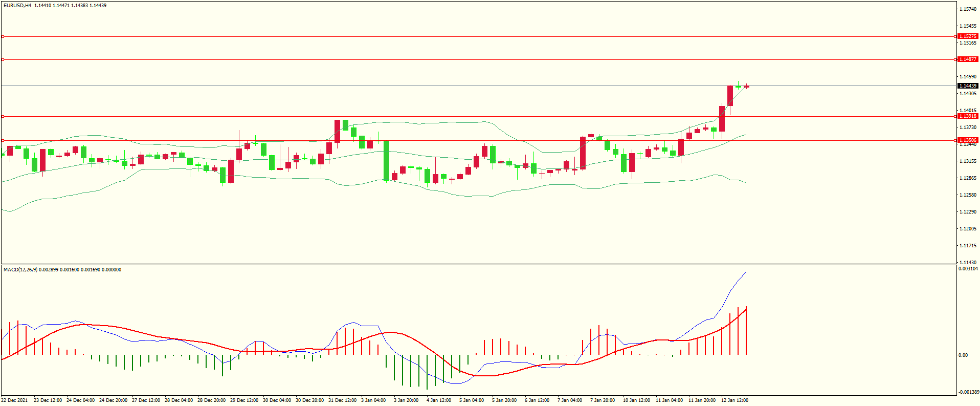Click the 31 Dec 12:00 time label
This screenshot has height=406, width=980.
[x=342, y=400]
